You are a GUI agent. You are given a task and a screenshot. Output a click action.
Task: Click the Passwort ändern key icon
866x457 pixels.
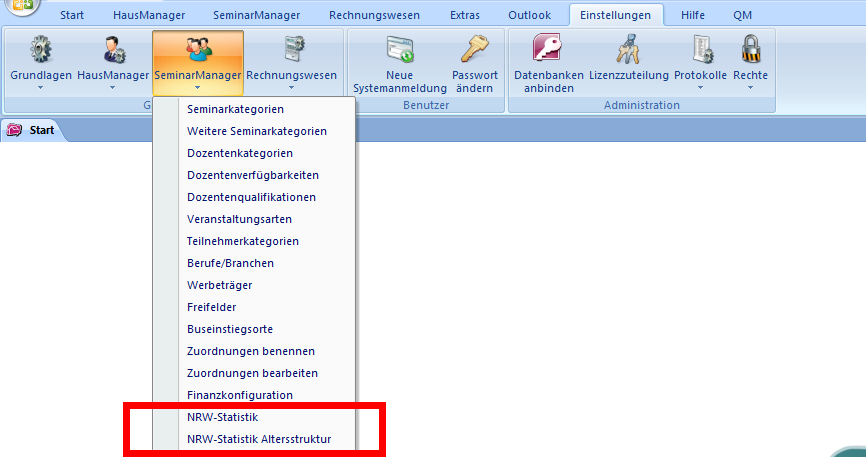474,49
